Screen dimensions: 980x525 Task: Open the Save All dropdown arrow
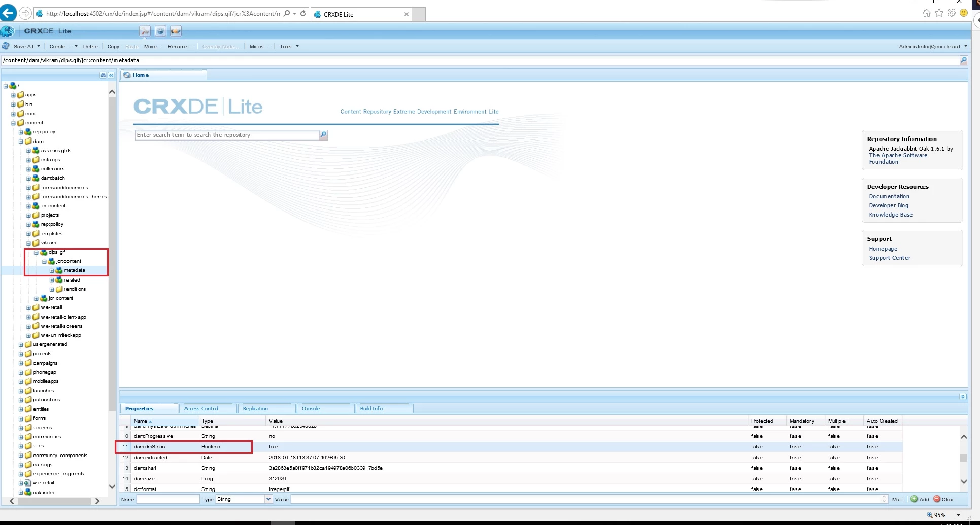pyautogui.click(x=39, y=46)
